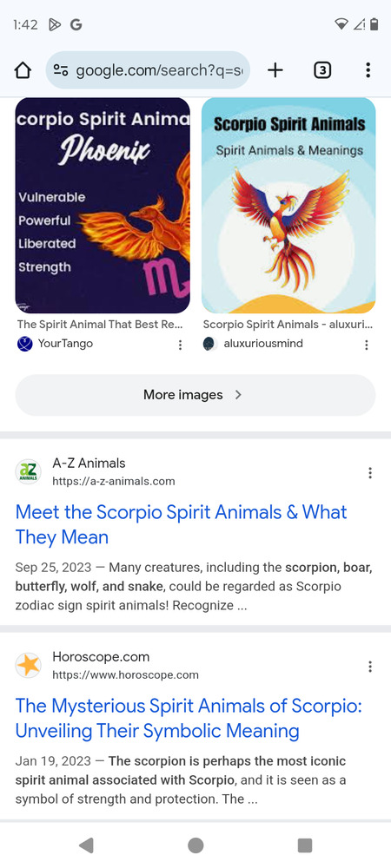Open the Phoenix Scorpio spirit animal image

point(103,206)
